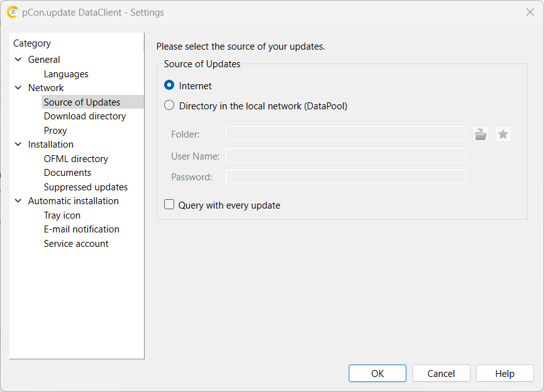Open the OFML directory settings
The width and height of the screenshot is (544, 392).
pyautogui.click(x=75, y=159)
